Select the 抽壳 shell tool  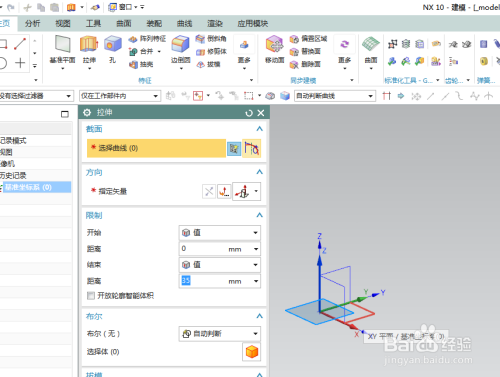click(x=141, y=64)
